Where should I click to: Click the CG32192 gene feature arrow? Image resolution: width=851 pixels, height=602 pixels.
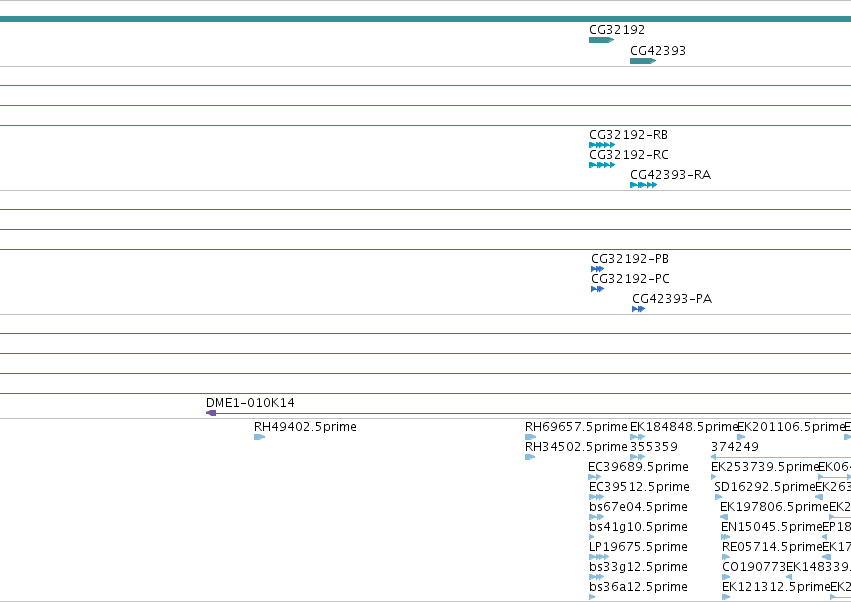tap(601, 40)
